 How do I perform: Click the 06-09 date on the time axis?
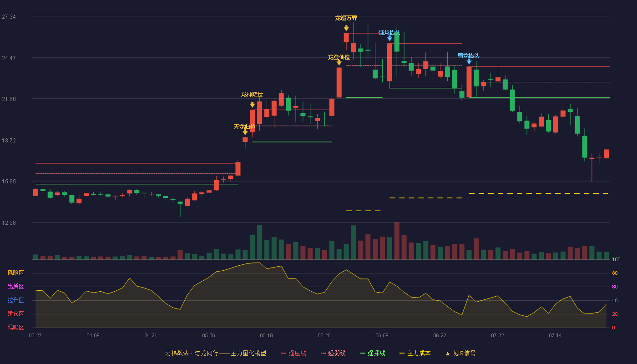pos(382,335)
